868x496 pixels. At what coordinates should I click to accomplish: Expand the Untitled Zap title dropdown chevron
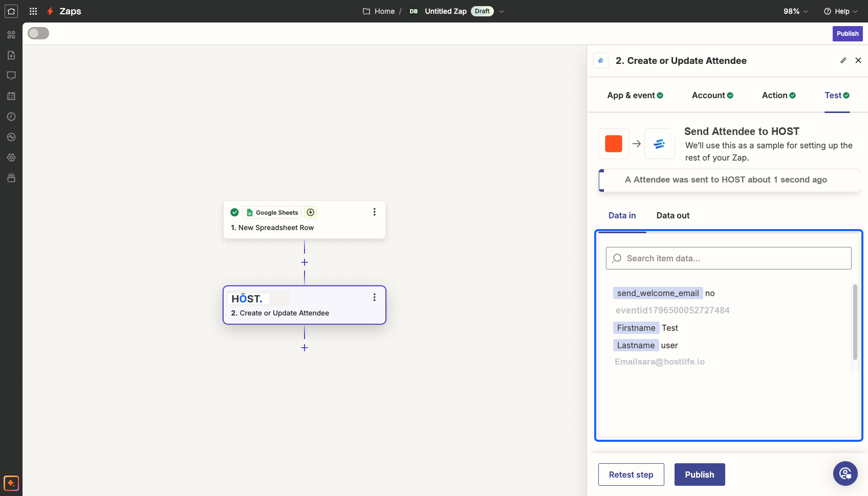[x=502, y=11]
